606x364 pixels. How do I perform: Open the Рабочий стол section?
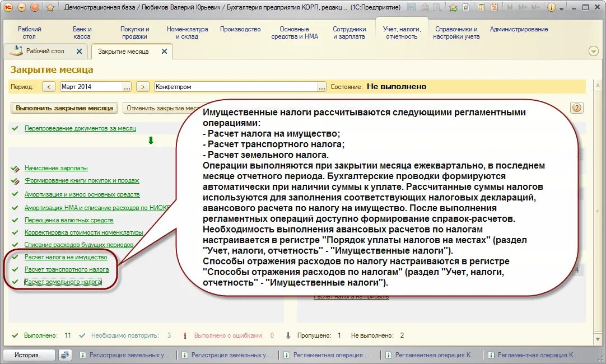pyautogui.click(x=29, y=33)
